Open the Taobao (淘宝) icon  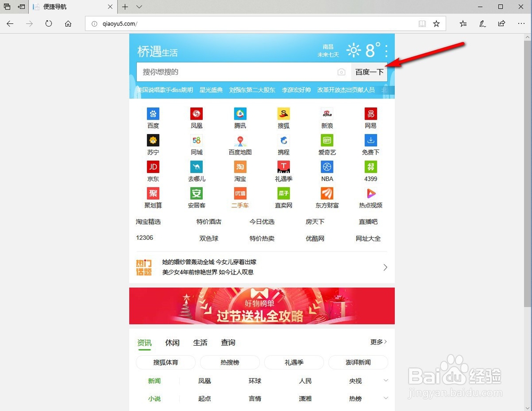point(240,166)
